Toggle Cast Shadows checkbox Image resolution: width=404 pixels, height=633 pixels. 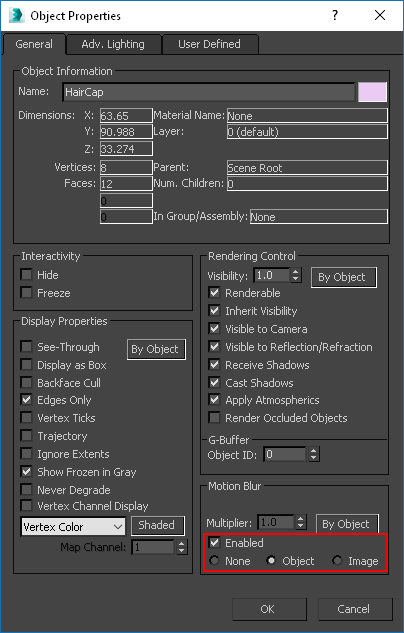(214, 382)
